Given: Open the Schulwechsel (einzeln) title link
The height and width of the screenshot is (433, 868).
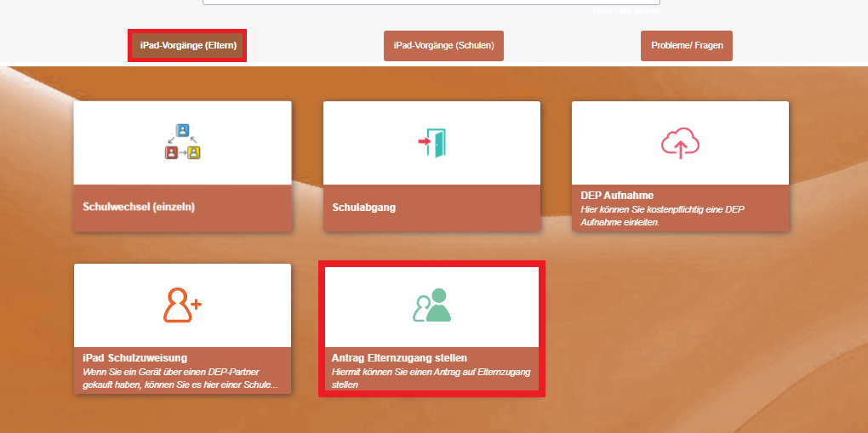Looking at the screenshot, I should pos(139,207).
